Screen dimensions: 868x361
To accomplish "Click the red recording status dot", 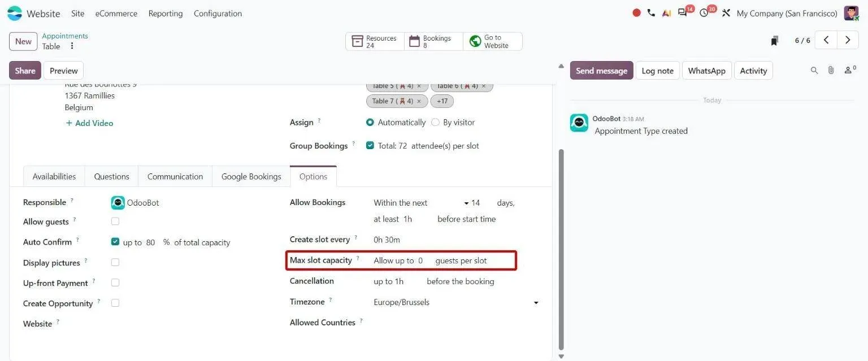I will click(x=636, y=13).
